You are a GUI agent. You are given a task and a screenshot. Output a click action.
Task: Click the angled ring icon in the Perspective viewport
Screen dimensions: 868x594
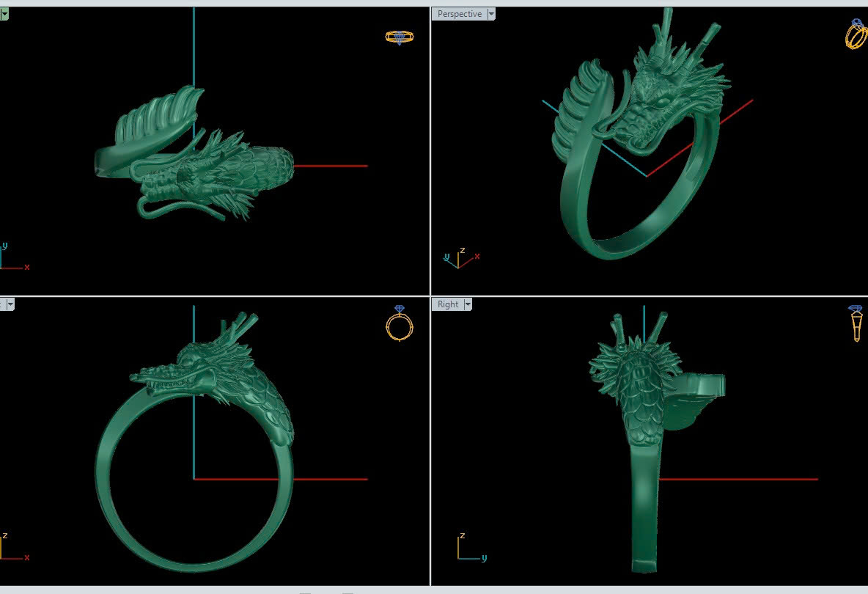(855, 34)
